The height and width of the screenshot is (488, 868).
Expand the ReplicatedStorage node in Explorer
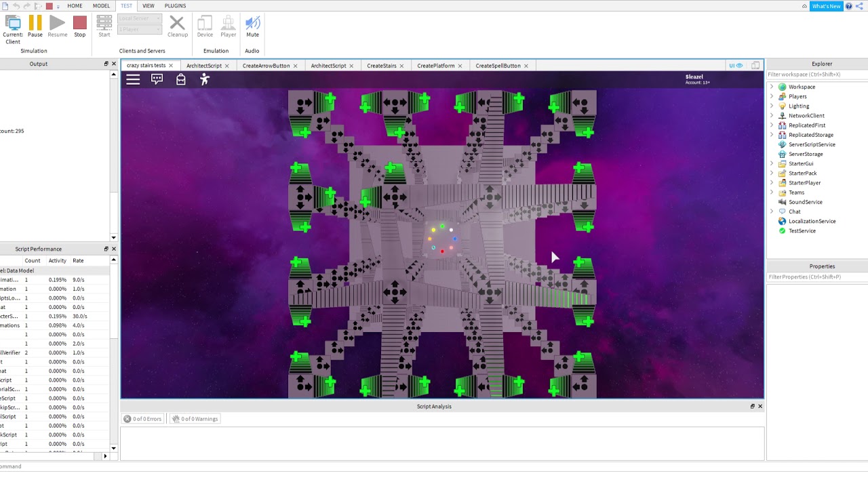[772, 135]
